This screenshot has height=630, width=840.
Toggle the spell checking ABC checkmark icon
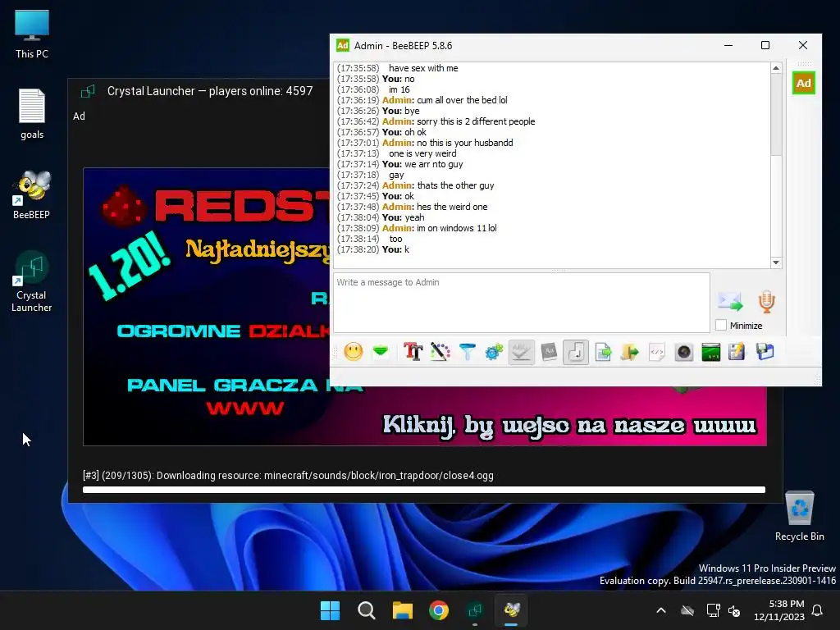tap(521, 352)
